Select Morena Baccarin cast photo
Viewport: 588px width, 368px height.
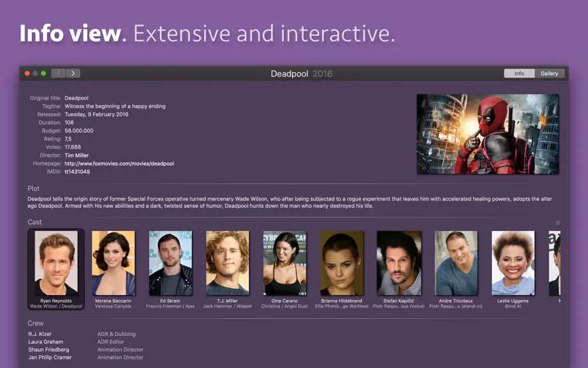(113, 263)
